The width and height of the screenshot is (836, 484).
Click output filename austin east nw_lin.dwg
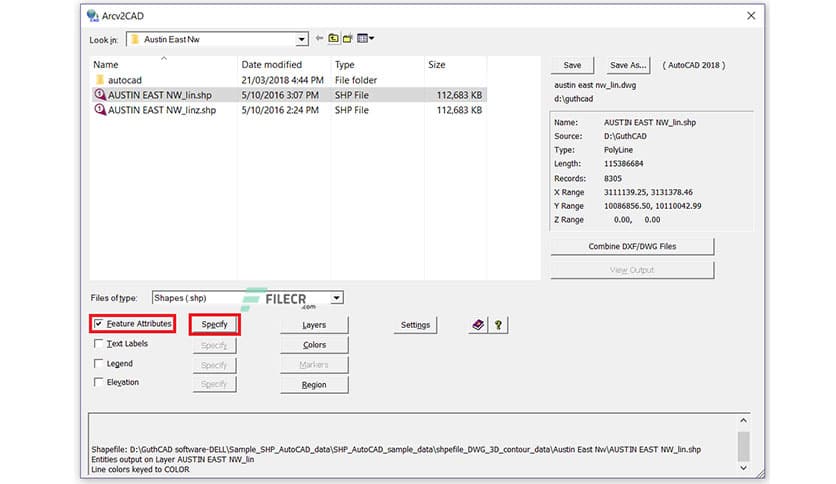pos(595,85)
